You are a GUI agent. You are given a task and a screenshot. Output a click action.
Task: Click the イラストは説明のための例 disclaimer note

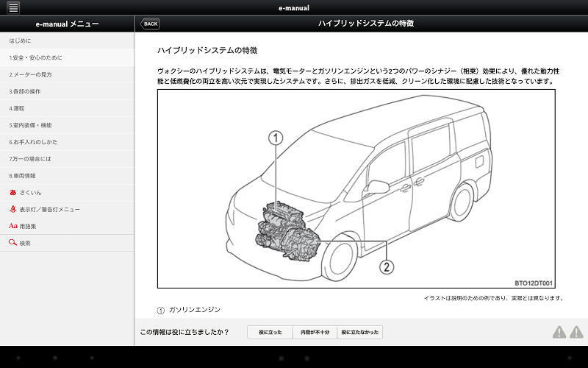point(494,298)
